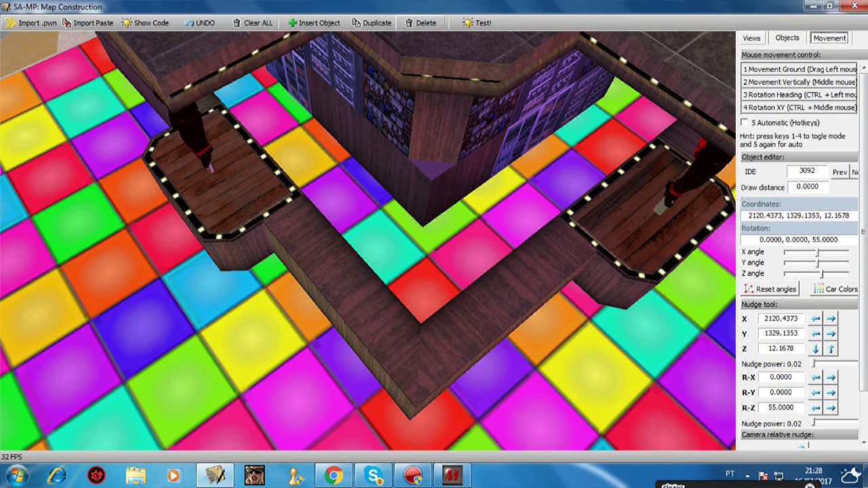Click the nudge Z value field
Screen dimensions: 868x488
coord(781,348)
